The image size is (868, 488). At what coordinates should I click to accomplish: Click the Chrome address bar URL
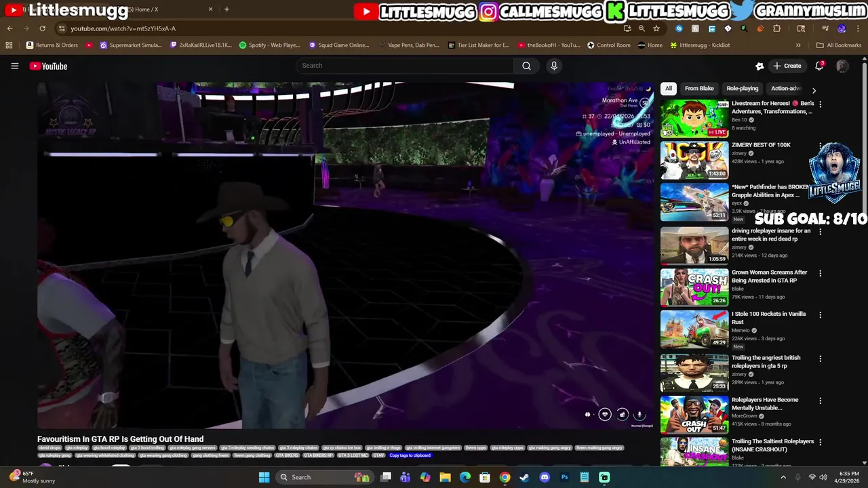coord(123,28)
